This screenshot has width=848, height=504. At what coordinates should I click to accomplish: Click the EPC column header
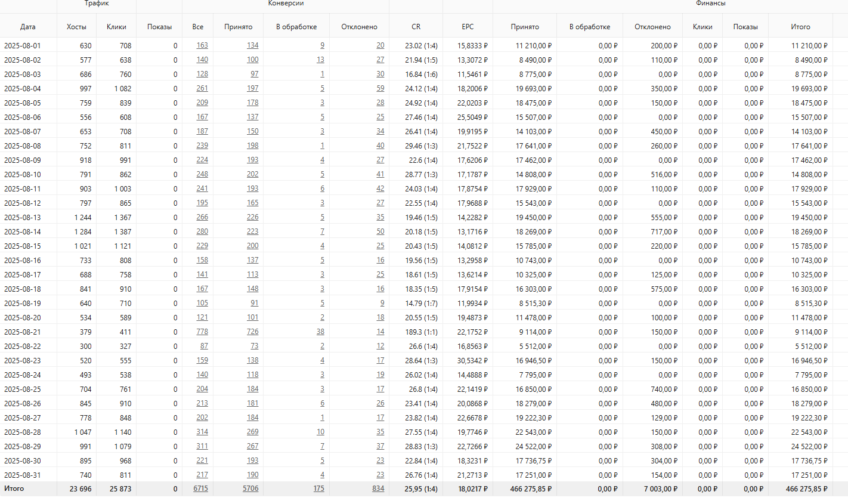click(468, 27)
